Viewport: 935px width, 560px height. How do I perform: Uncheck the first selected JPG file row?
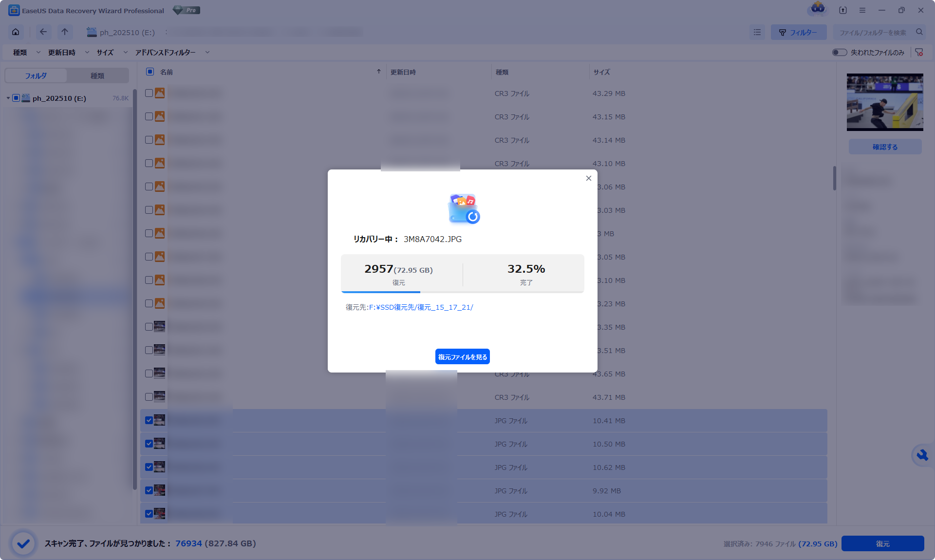(x=149, y=420)
